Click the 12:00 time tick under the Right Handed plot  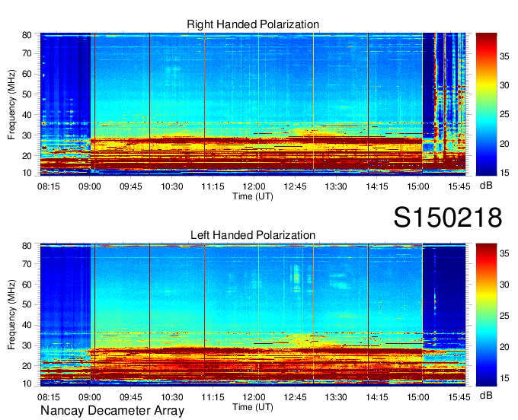(254, 186)
